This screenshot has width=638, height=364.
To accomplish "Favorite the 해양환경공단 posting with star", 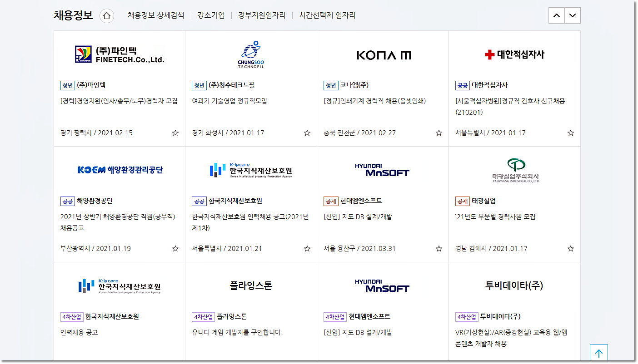I will tap(175, 249).
